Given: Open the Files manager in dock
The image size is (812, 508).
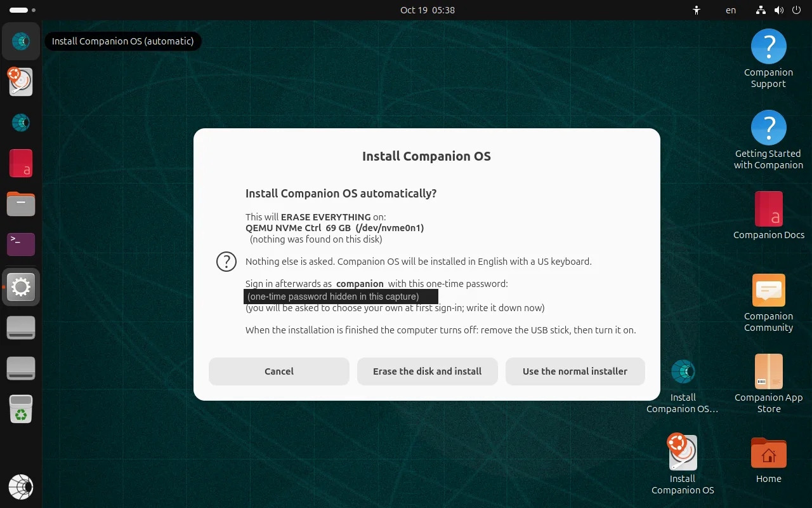Looking at the screenshot, I should tap(21, 204).
